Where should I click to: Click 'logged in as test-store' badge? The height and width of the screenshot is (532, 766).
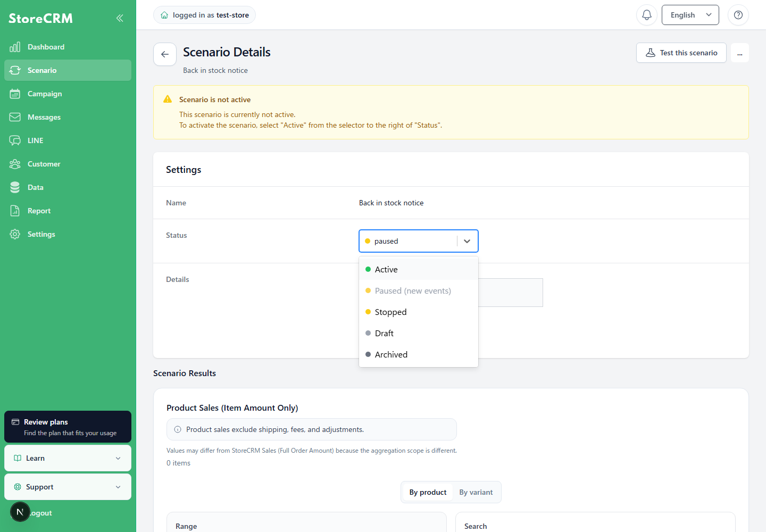(x=204, y=15)
